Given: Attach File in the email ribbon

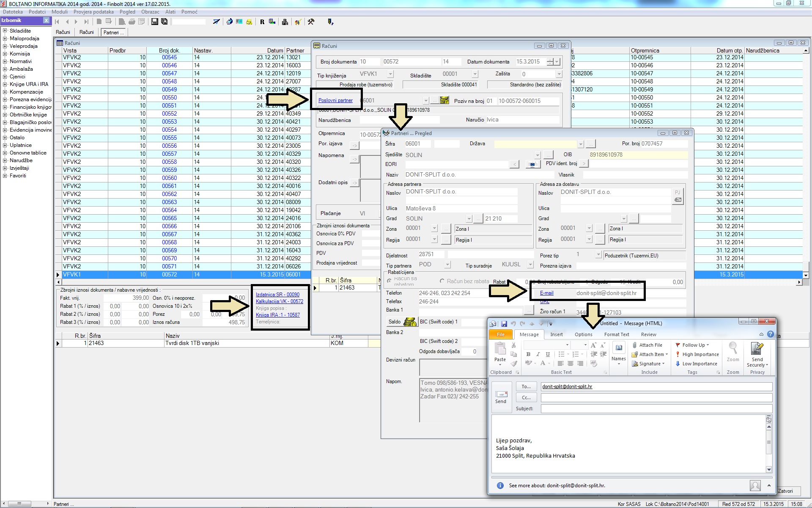Looking at the screenshot, I should [647, 345].
